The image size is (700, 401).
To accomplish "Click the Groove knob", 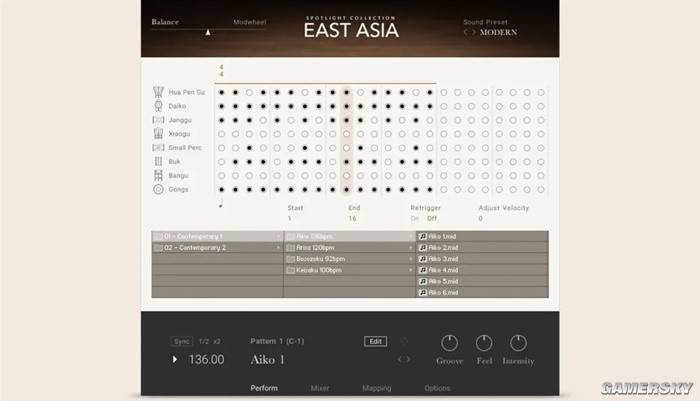I will coord(450,343).
